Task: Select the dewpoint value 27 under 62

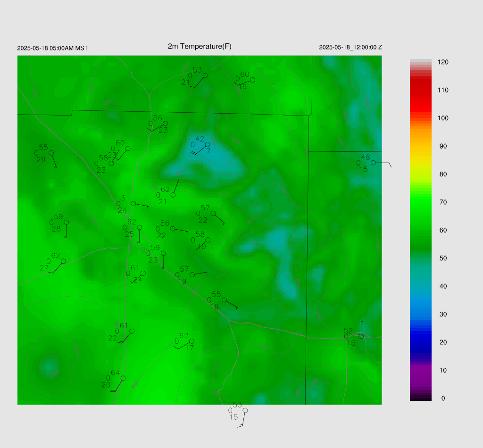Action: (x=44, y=268)
